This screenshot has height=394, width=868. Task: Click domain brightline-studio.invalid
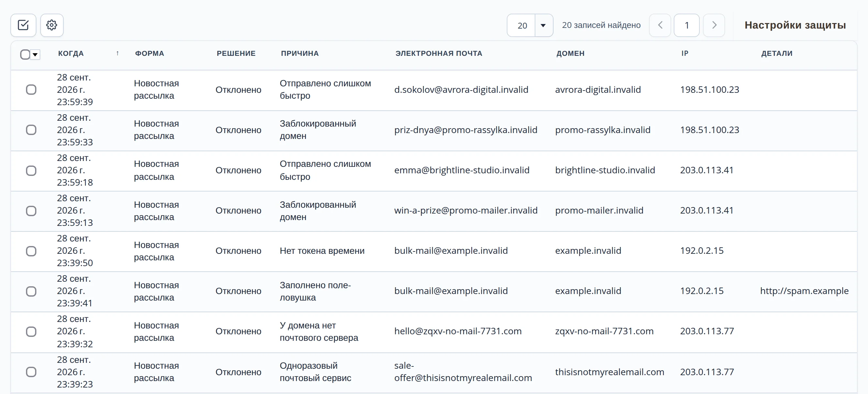pyautogui.click(x=605, y=170)
